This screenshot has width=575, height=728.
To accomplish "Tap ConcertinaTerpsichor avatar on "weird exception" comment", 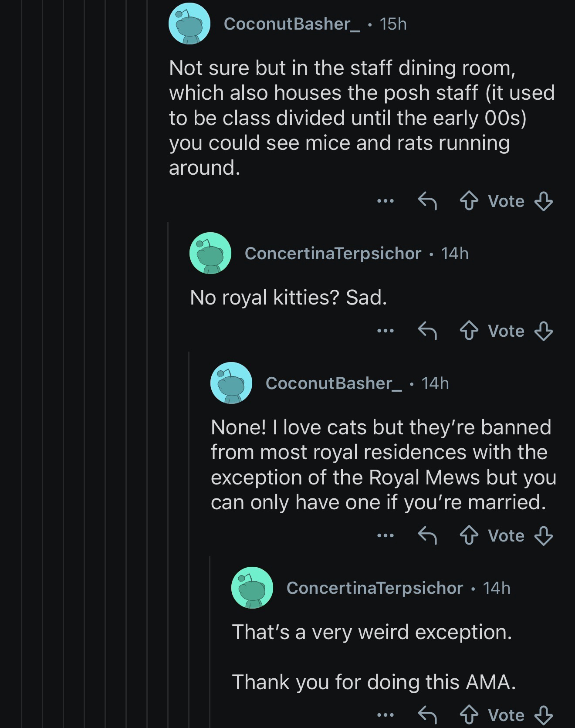I will pyautogui.click(x=252, y=588).
